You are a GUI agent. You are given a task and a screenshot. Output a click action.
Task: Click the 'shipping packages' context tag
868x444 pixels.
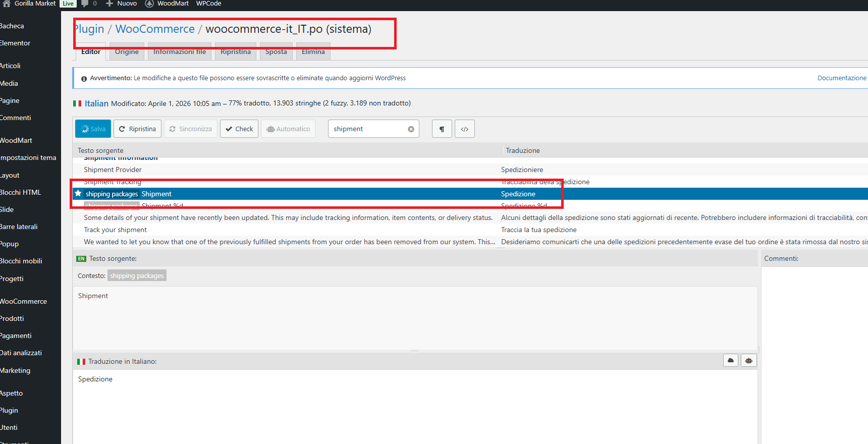[x=137, y=275]
